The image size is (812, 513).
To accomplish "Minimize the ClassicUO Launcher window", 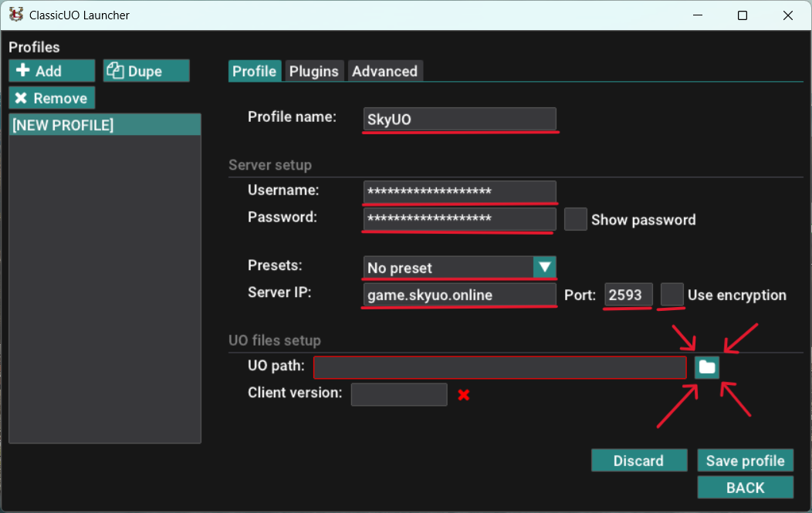I will click(x=698, y=15).
